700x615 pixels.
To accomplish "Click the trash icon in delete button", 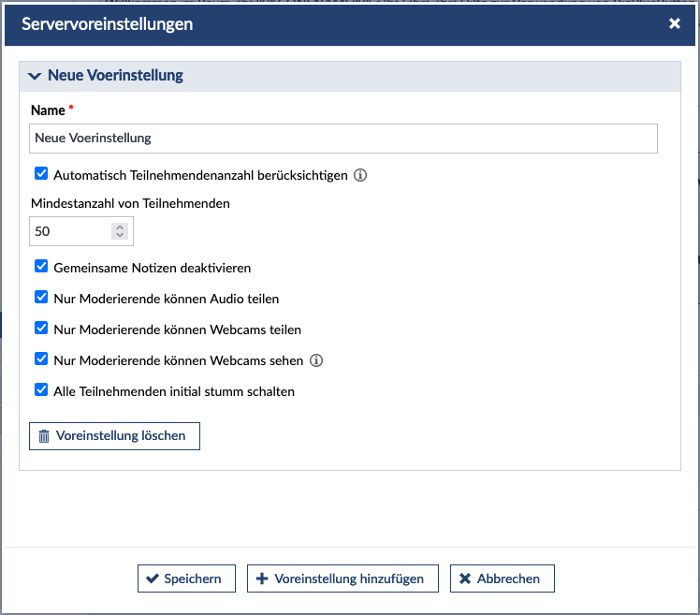I will point(44,436).
